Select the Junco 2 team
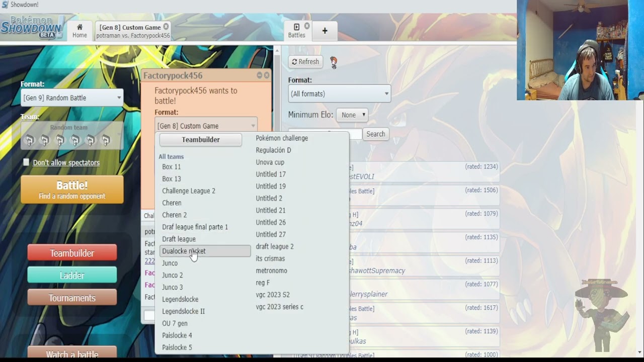The image size is (644, 362). (204, 276)
